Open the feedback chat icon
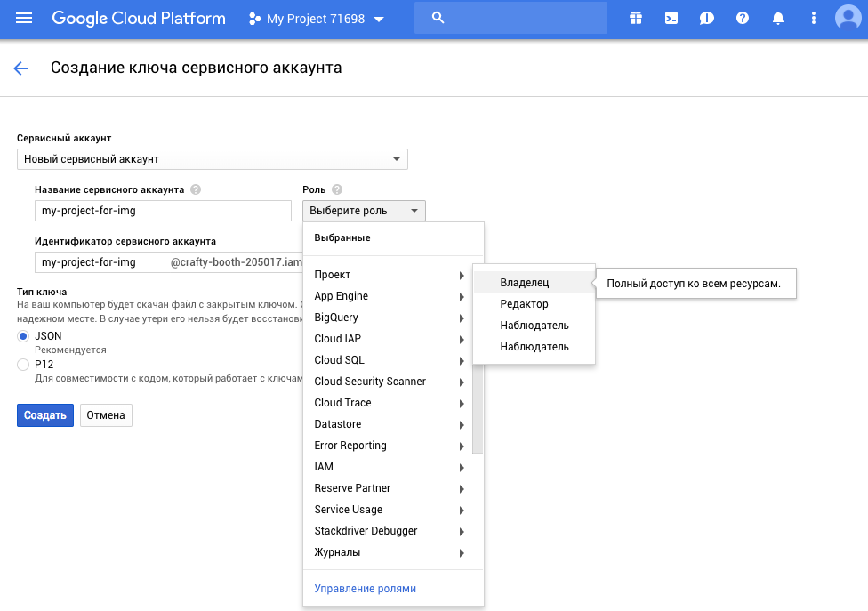 (706, 18)
